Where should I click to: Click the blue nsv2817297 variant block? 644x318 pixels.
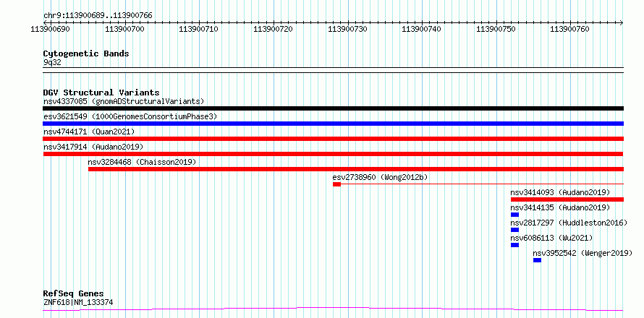pos(514,230)
